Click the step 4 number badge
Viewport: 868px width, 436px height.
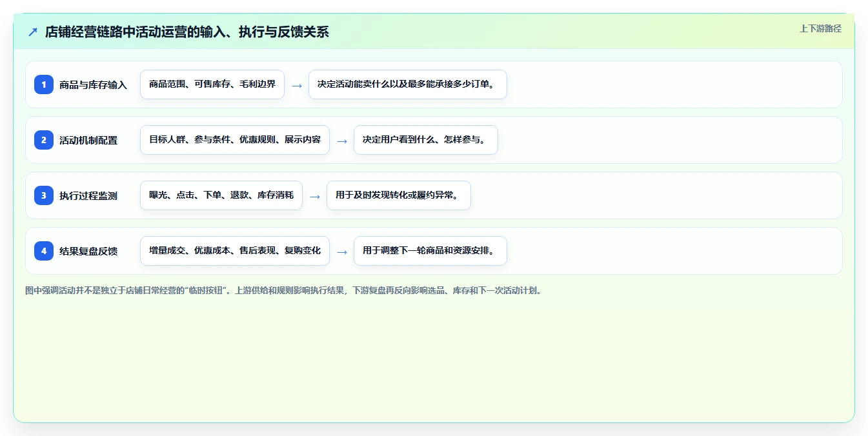click(x=44, y=251)
